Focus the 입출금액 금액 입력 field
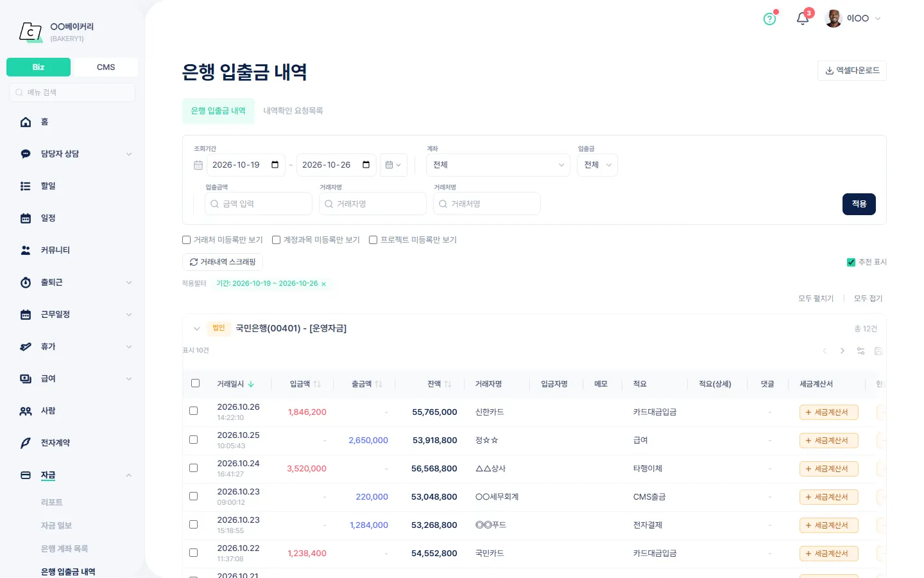Viewport: 924px width, 578px height. (x=259, y=204)
